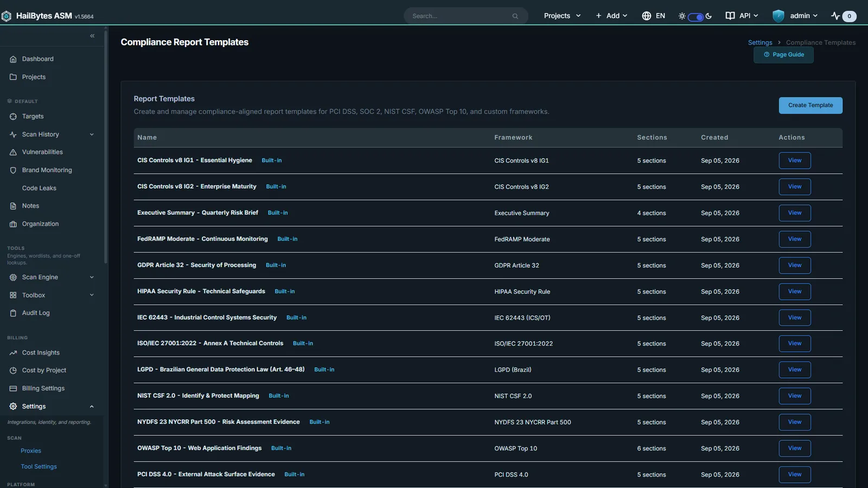Open the API dropdown menu
Viewport: 868px width, 488px height.
742,16
